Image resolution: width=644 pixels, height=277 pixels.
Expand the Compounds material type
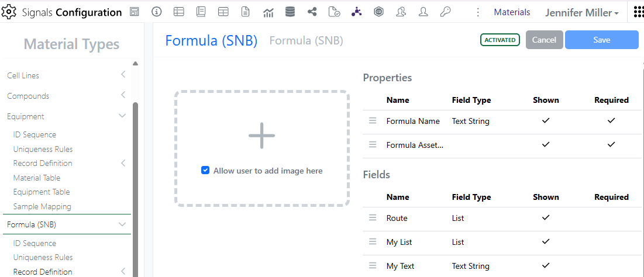[x=123, y=95]
